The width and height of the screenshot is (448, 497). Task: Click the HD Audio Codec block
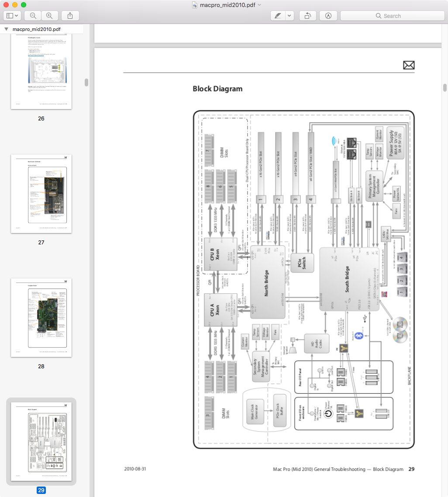[316, 343]
